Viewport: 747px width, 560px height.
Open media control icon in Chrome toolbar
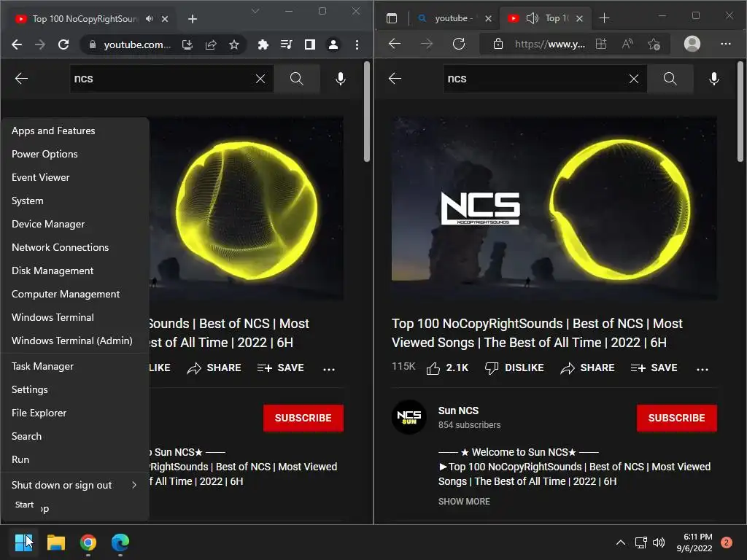coord(286,44)
